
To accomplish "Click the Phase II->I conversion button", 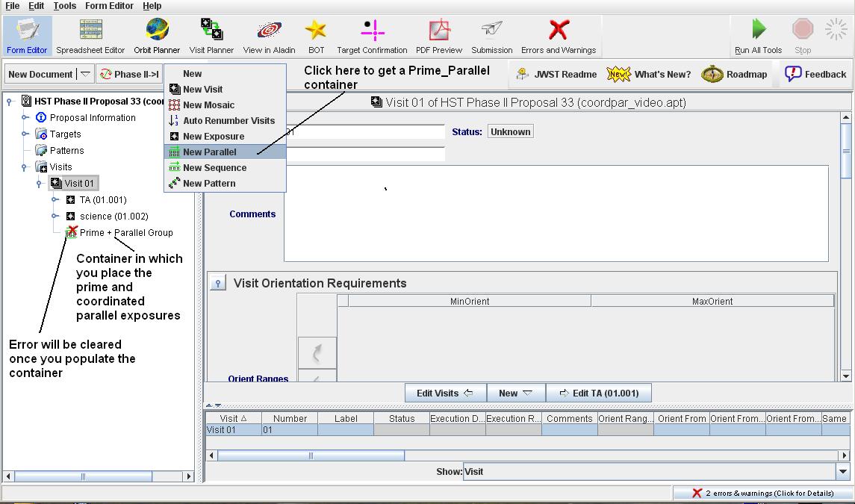I will point(129,74).
